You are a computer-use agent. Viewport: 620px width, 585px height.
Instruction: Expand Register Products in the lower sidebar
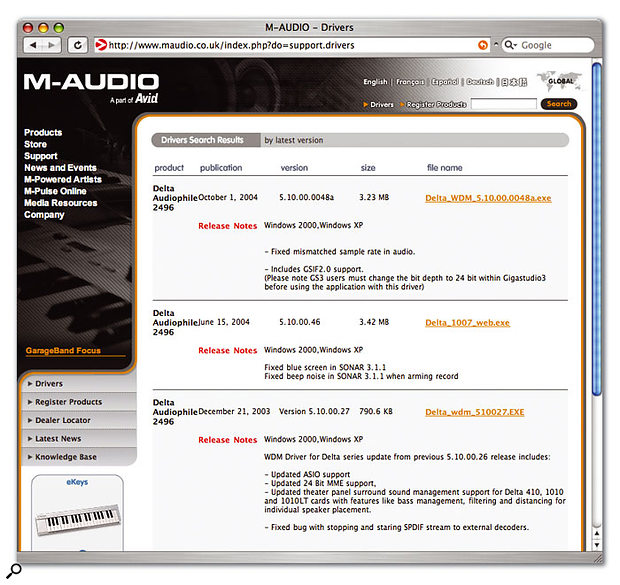click(79, 402)
